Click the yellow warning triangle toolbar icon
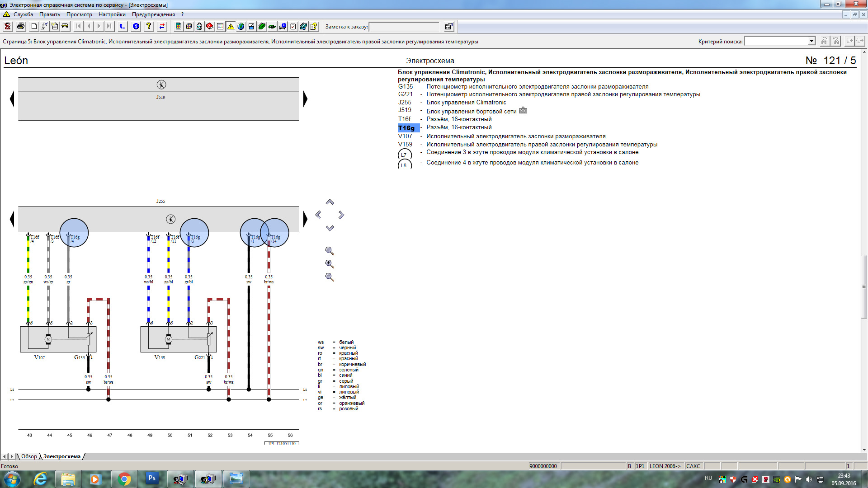The height and width of the screenshot is (488, 868). tap(231, 26)
